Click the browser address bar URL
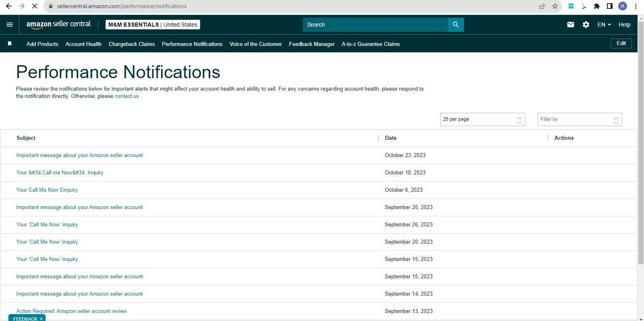 click(122, 6)
